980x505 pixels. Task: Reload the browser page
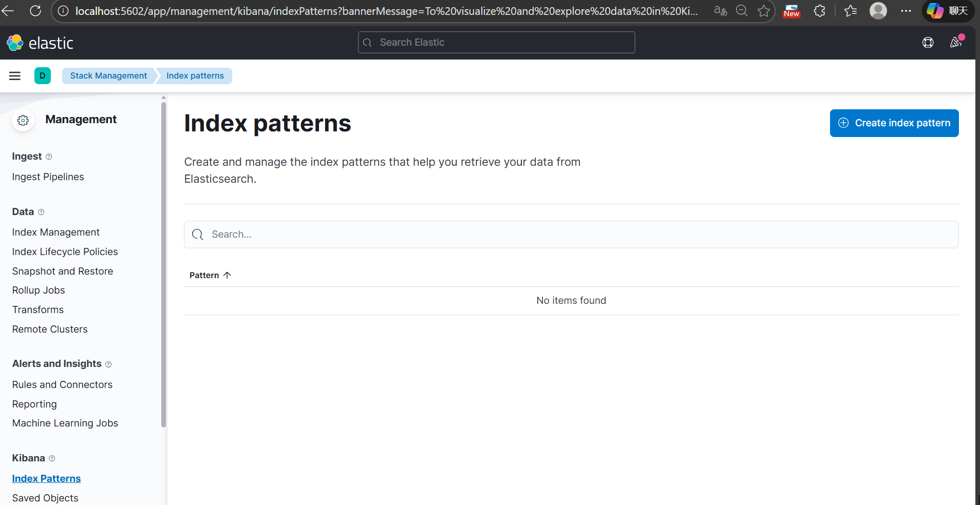35,11
